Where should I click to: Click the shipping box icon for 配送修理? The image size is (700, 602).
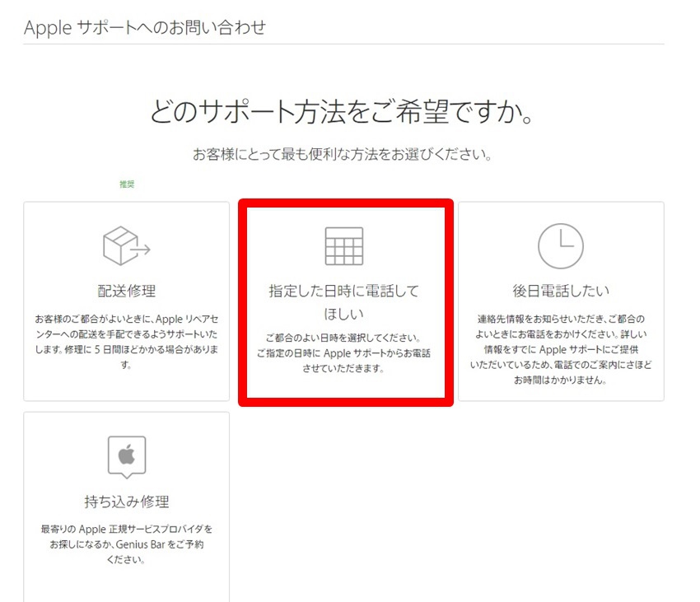127,245
